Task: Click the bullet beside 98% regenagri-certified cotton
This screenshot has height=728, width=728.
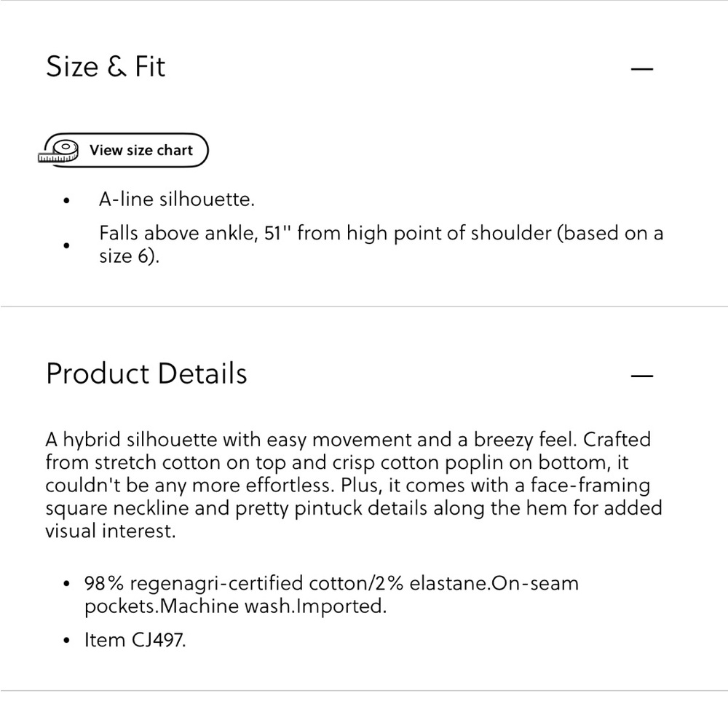Action: tap(66, 584)
